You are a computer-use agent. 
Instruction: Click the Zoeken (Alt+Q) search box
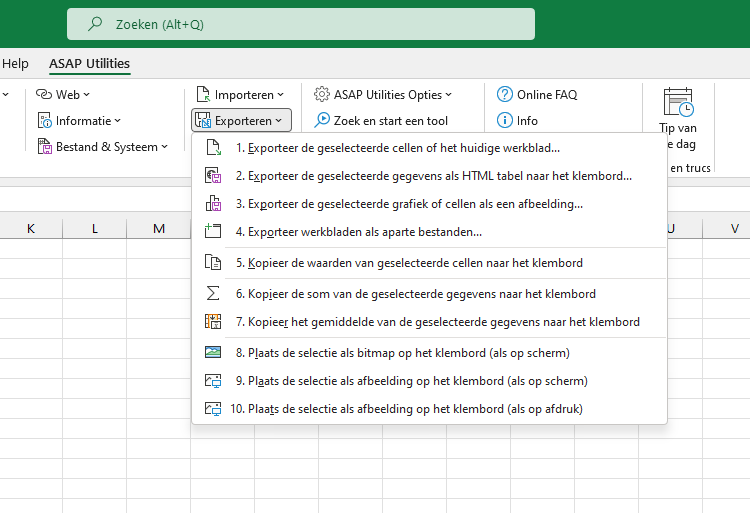tap(301, 24)
